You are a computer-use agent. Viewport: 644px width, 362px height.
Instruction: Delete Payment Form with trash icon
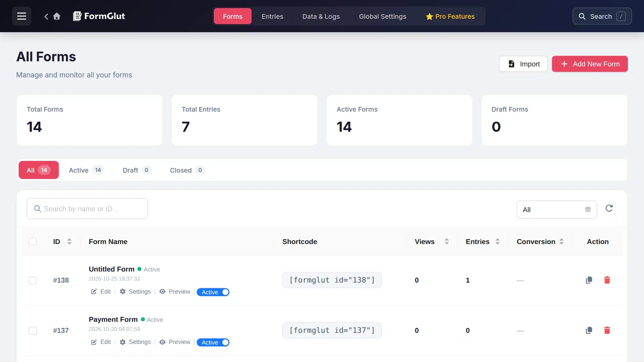point(607,330)
